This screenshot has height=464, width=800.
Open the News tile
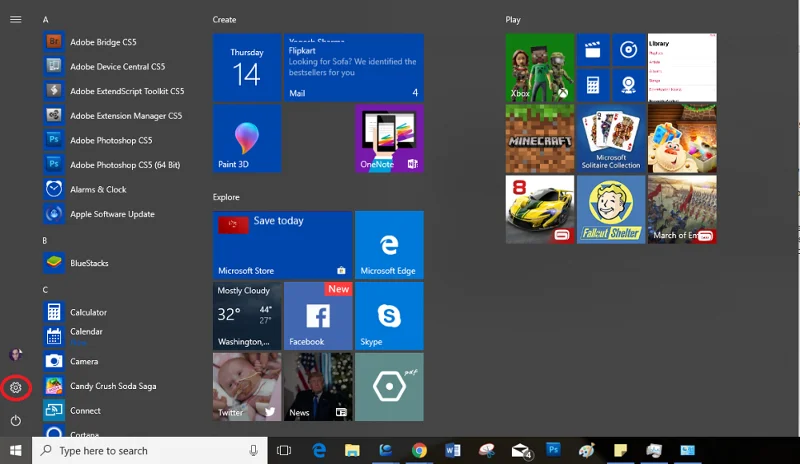pos(318,387)
